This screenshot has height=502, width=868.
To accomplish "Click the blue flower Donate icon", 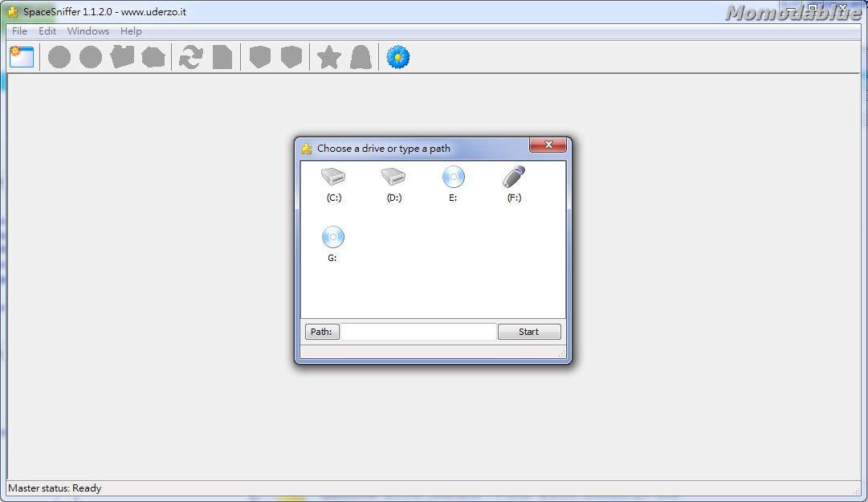I will (398, 57).
